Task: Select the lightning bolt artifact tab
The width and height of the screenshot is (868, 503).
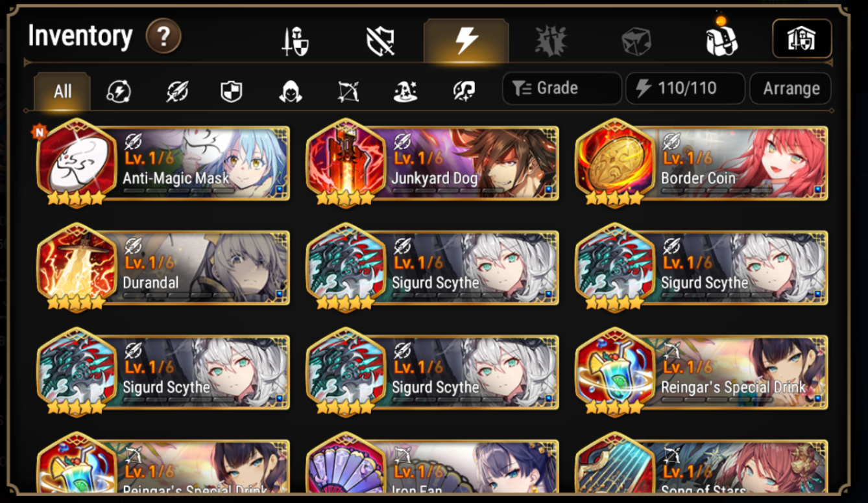Action: 466,41
